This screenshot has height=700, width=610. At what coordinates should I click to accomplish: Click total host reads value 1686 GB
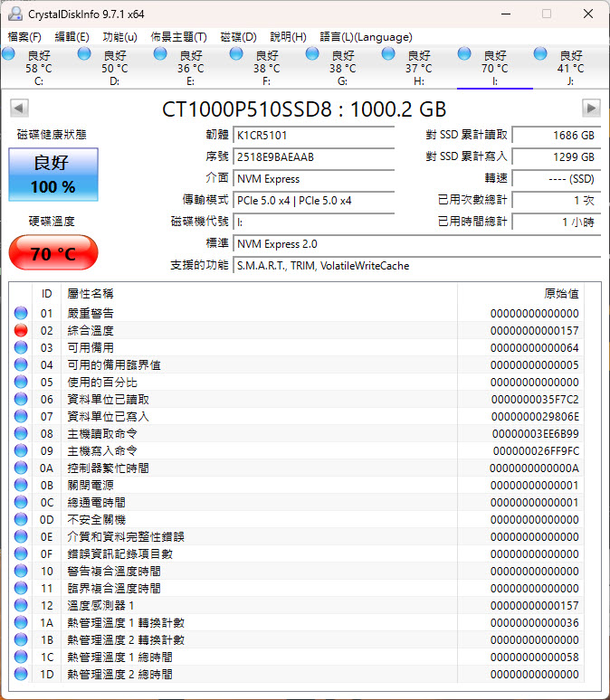556,136
